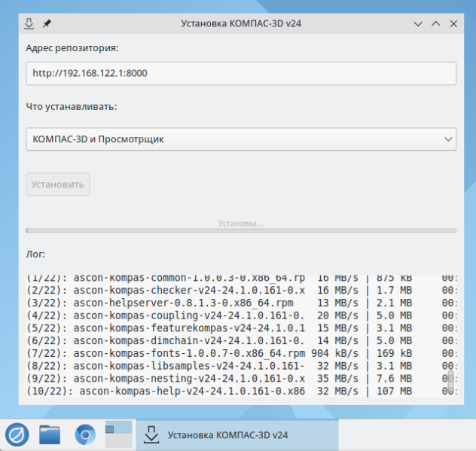Click the 'Что устанавливать:' label
Screen dimensions: 476x451
[x=72, y=107]
